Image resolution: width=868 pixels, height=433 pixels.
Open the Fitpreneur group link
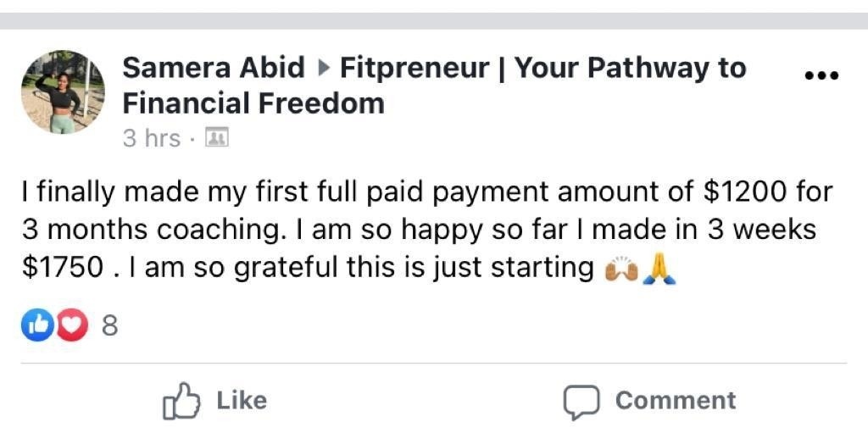[415, 68]
